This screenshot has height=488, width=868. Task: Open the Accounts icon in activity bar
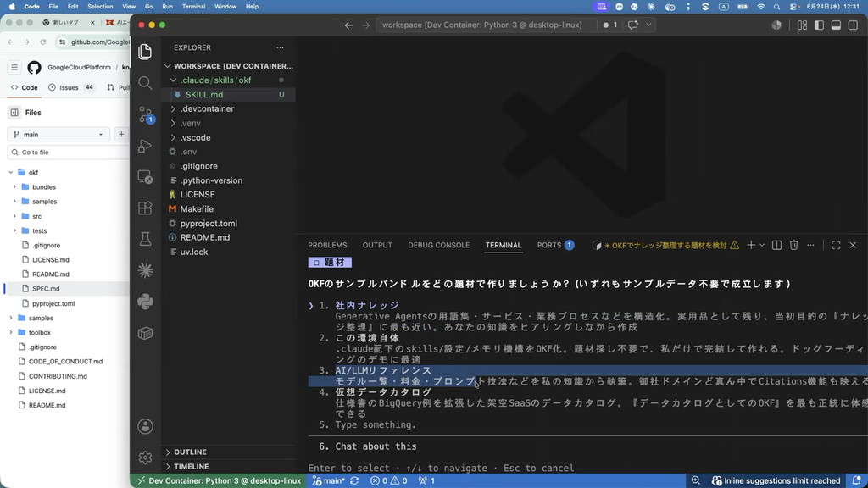tap(145, 426)
